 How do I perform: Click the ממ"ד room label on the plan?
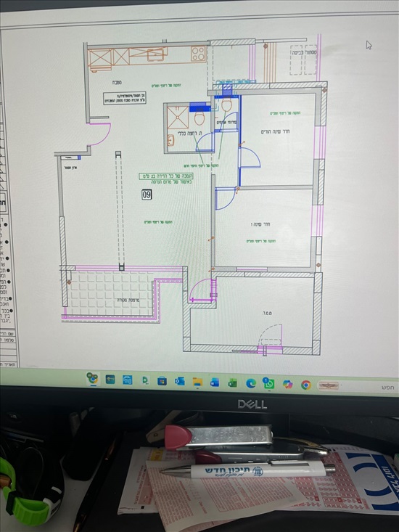[266, 313]
